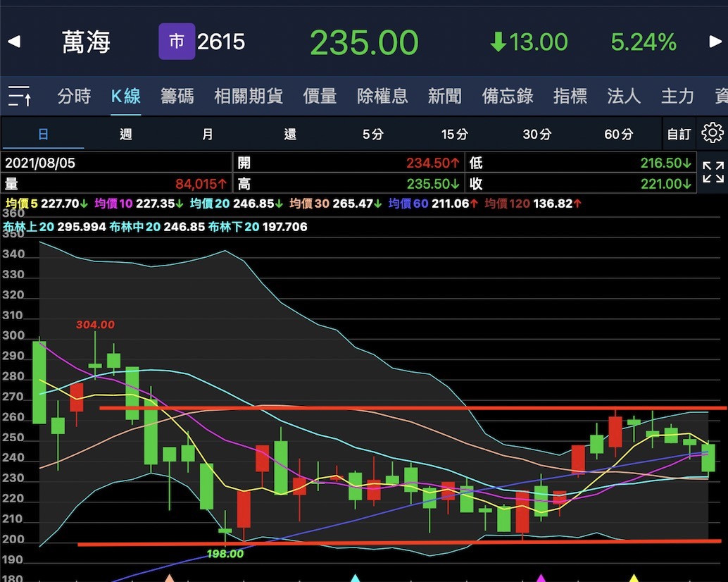Open the 籌碼 tab
This screenshot has width=728, height=582.
click(x=177, y=96)
